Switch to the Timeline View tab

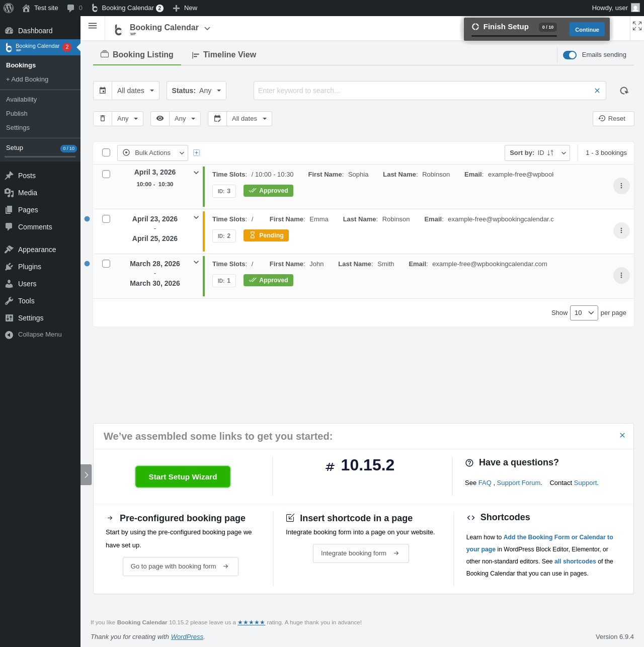coord(224,54)
